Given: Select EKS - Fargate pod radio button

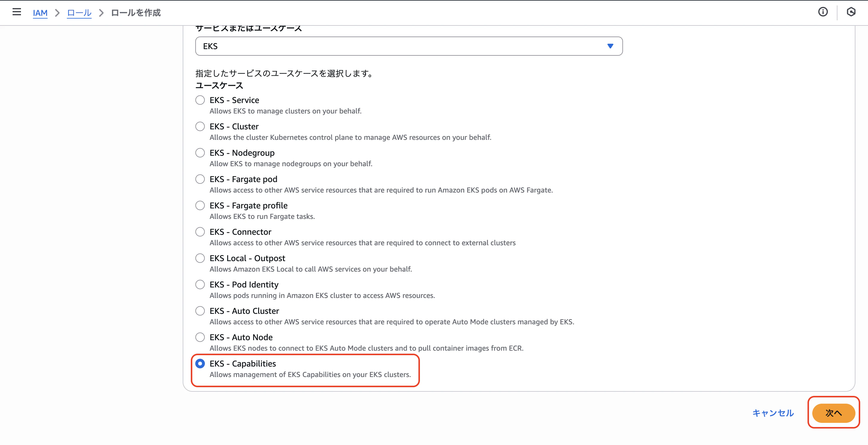Looking at the screenshot, I should [x=200, y=179].
